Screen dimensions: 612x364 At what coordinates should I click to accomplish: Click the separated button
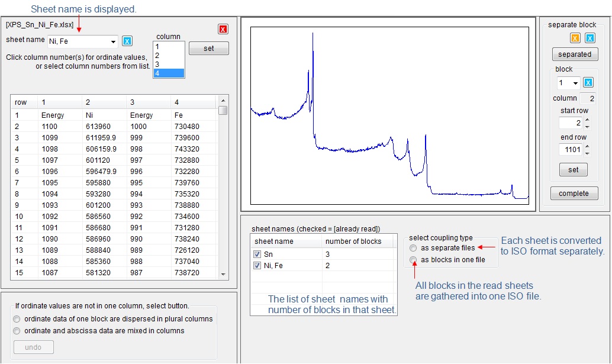[x=575, y=54]
